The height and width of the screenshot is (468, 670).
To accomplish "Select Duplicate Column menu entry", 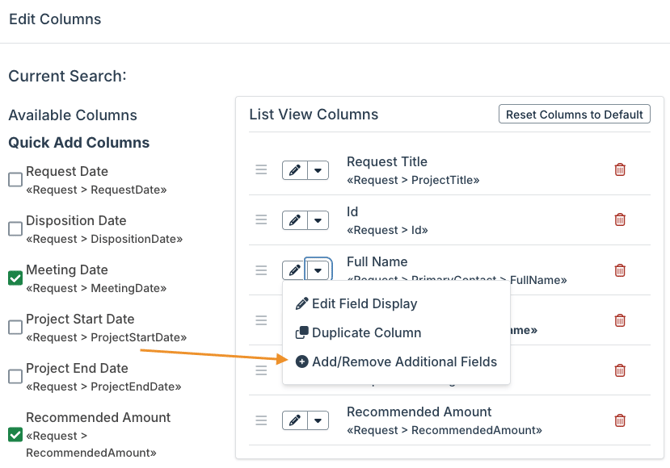I will click(x=366, y=333).
